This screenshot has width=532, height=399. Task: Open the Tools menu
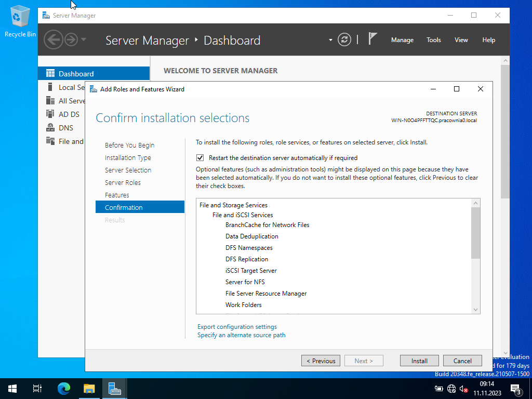433,40
